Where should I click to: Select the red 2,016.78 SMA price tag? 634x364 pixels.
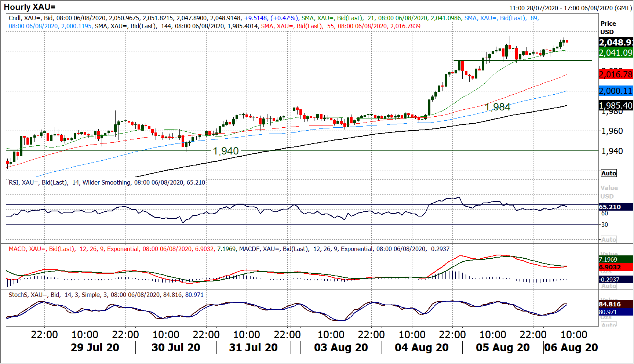(x=616, y=74)
